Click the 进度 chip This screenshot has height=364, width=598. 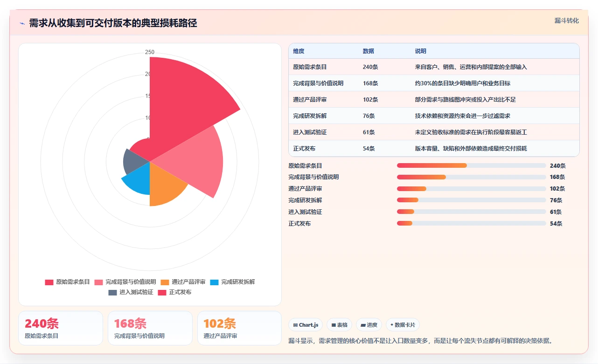pos(369,325)
